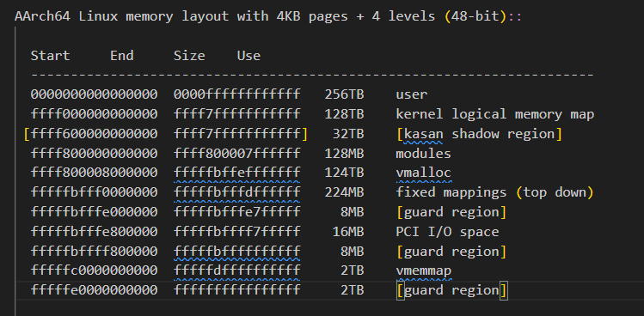Screen dimensions: 644x316
Task: Click end address ffff800007ffffff
Action: (237, 154)
